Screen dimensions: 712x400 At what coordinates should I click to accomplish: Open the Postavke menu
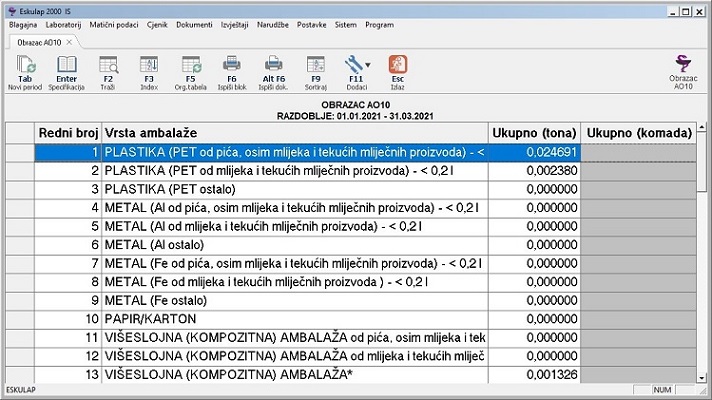(312, 25)
